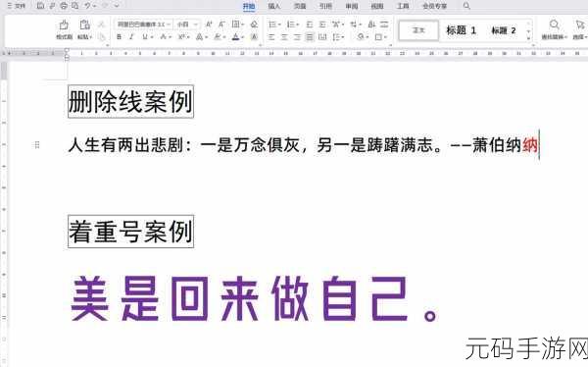The height and width of the screenshot is (367, 588).
Task: Clear formatting with the eraser icon
Action: click(254, 25)
